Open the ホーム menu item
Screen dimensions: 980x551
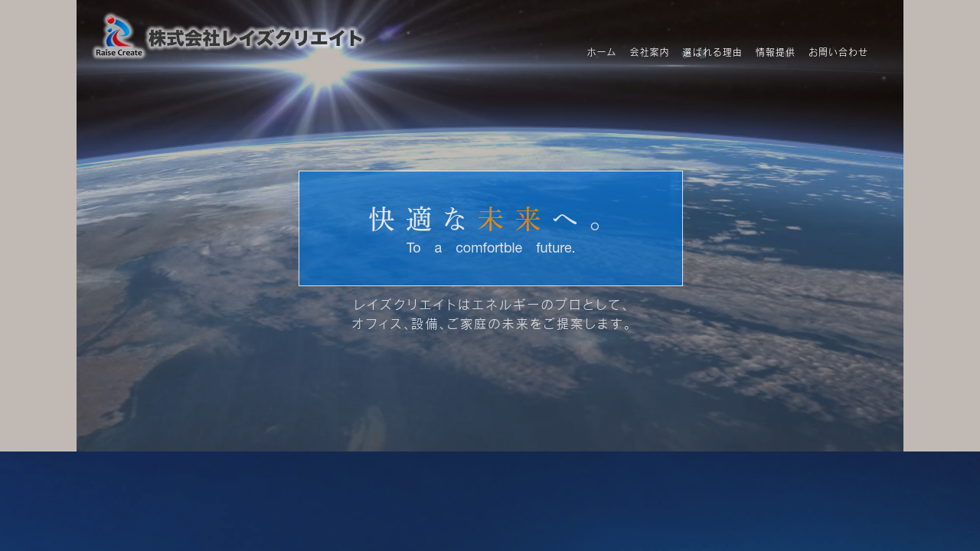[x=601, y=52]
